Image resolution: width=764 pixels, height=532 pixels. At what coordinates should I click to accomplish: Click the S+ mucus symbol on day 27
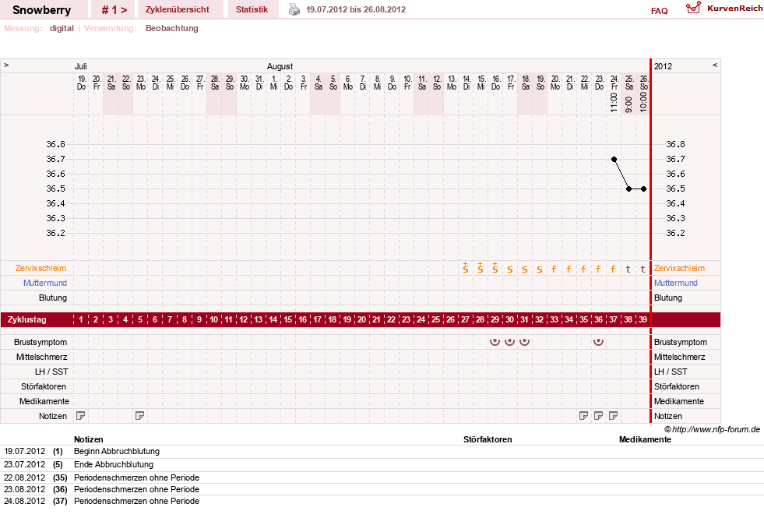click(465, 267)
